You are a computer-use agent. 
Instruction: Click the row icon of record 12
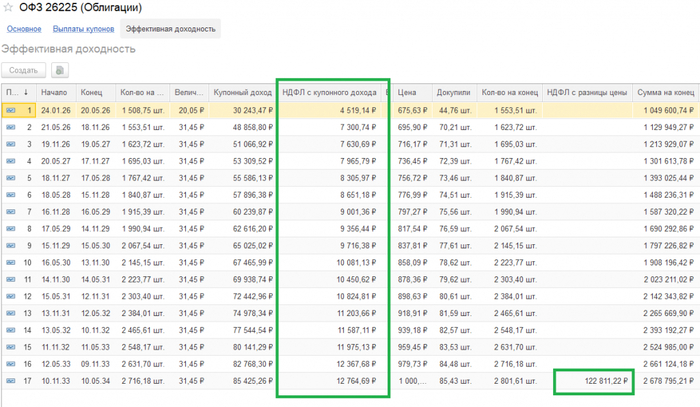pyautogui.click(x=12, y=297)
